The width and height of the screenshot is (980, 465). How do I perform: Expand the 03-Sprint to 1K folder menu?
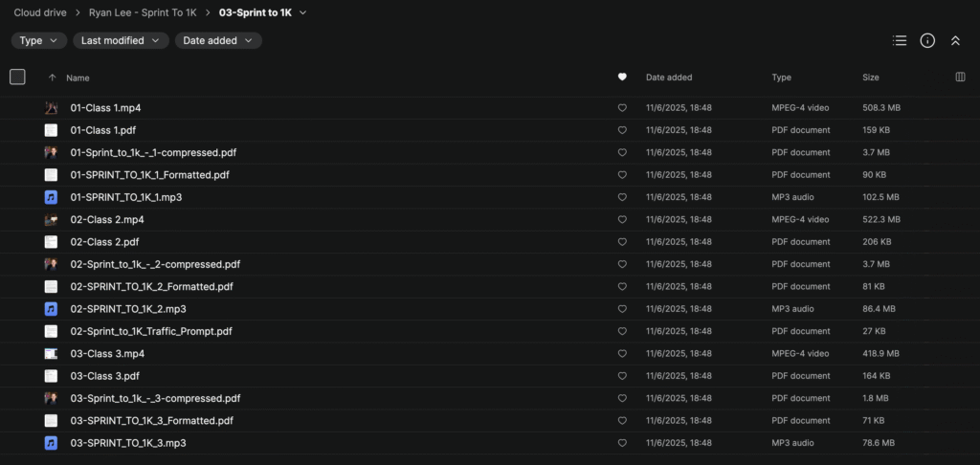[303, 13]
